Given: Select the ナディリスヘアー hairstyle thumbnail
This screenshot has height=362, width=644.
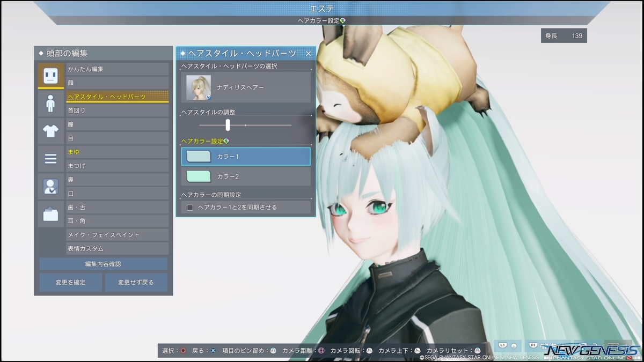Looking at the screenshot, I should click(199, 87).
